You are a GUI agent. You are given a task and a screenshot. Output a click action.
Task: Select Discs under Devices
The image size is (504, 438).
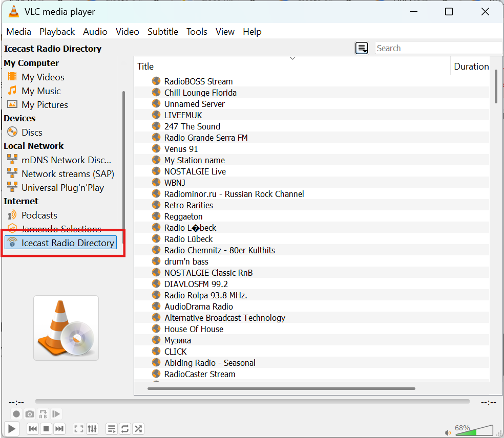point(32,133)
